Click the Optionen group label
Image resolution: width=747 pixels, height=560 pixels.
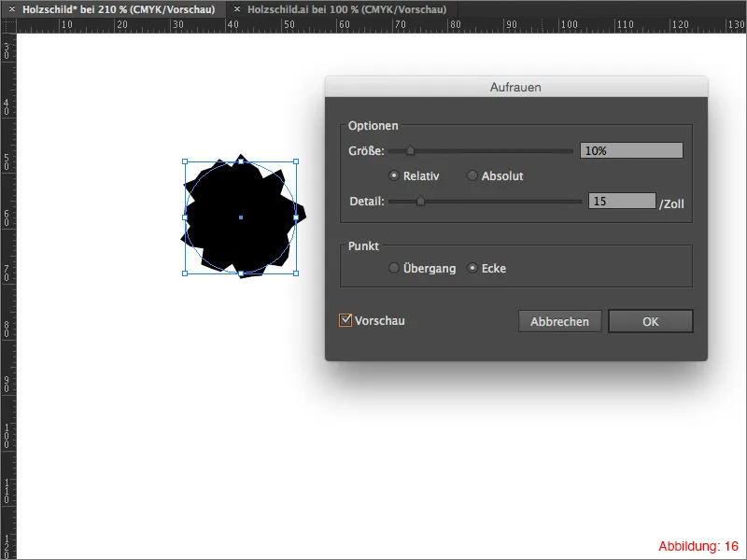pyautogui.click(x=373, y=126)
